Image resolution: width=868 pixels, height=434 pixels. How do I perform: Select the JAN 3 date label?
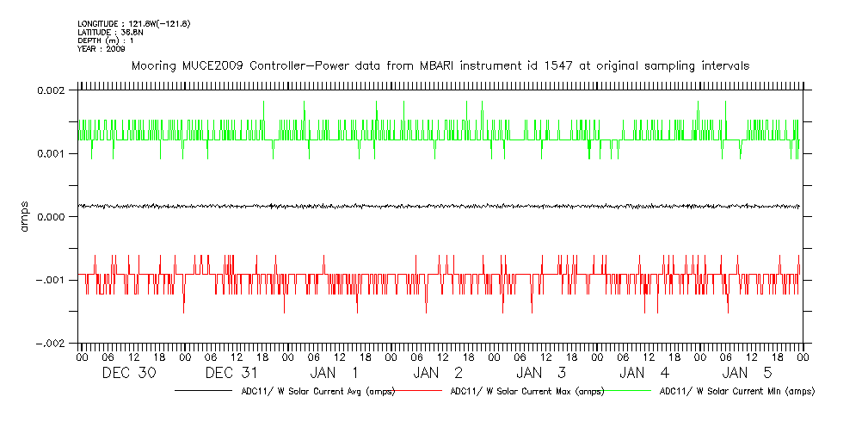541,373
